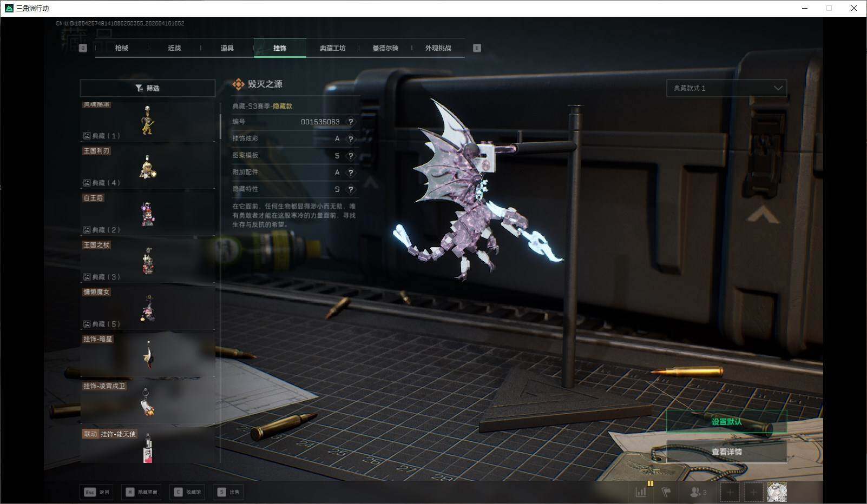867x504 pixels.
Task: Open the 收藏馆 collection button
Action: coord(188,492)
